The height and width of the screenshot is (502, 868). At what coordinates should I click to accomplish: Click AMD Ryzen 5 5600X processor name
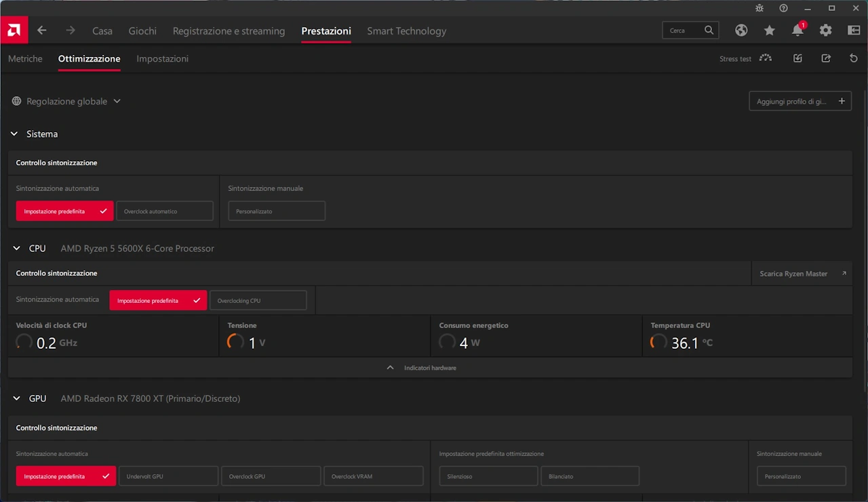click(x=138, y=249)
